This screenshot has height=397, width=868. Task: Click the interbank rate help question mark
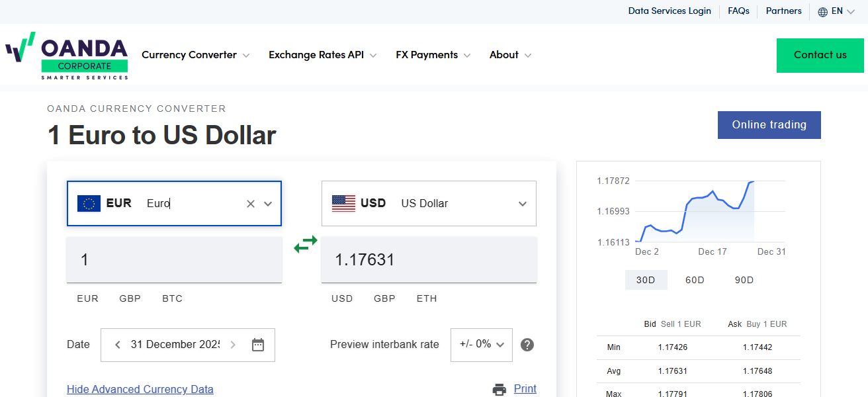(x=527, y=345)
